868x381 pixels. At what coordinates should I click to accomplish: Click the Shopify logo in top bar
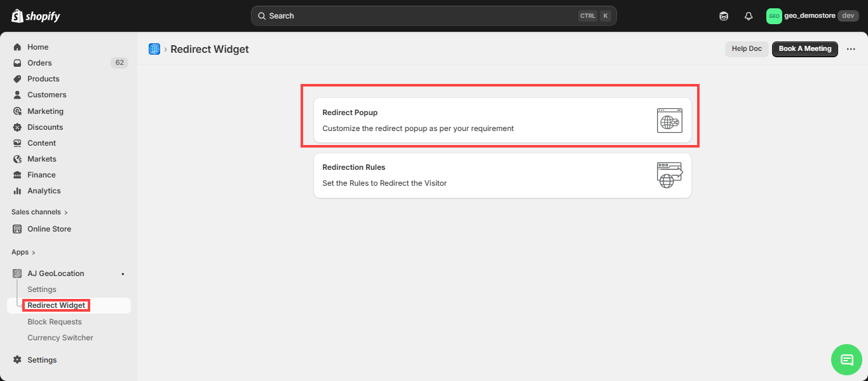click(36, 16)
